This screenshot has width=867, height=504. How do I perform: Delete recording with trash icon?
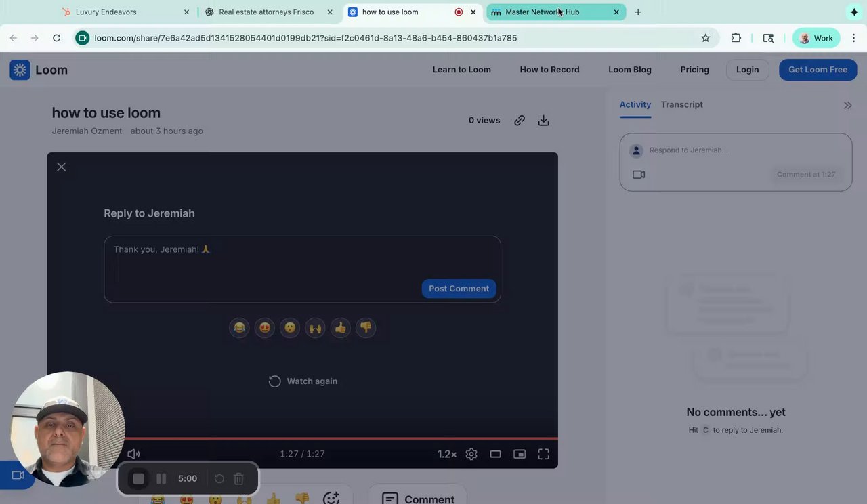(238, 479)
